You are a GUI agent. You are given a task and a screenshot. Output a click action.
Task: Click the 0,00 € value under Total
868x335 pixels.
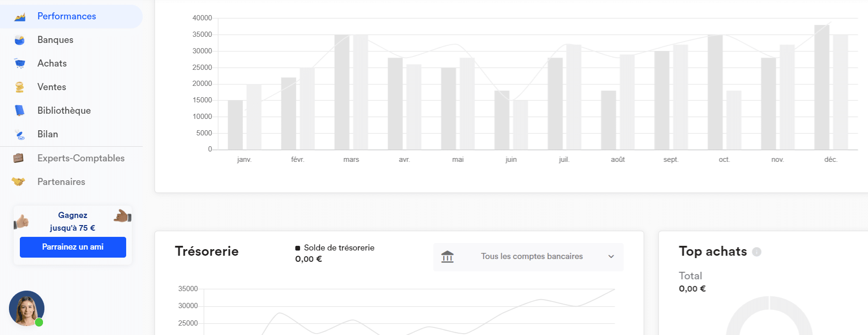[x=692, y=289]
